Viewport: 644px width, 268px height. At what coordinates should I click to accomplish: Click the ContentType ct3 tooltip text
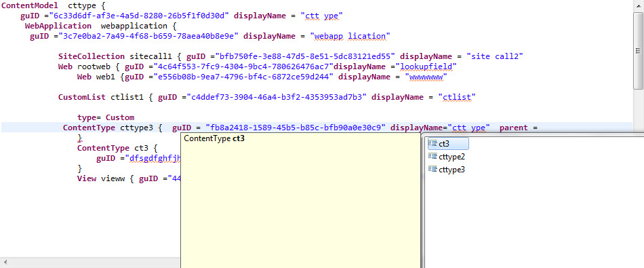click(214, 138)
